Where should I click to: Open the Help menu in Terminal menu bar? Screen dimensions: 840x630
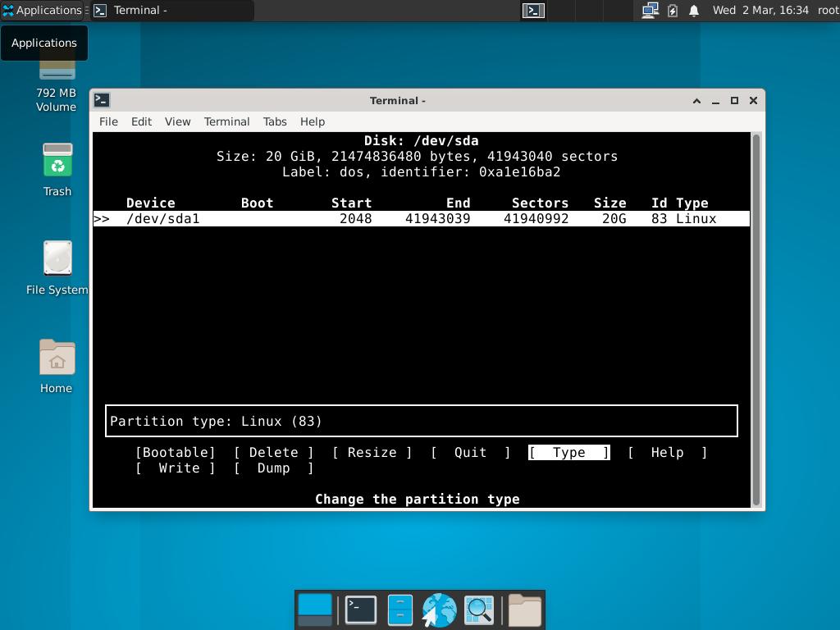click(x=313, y=121)
